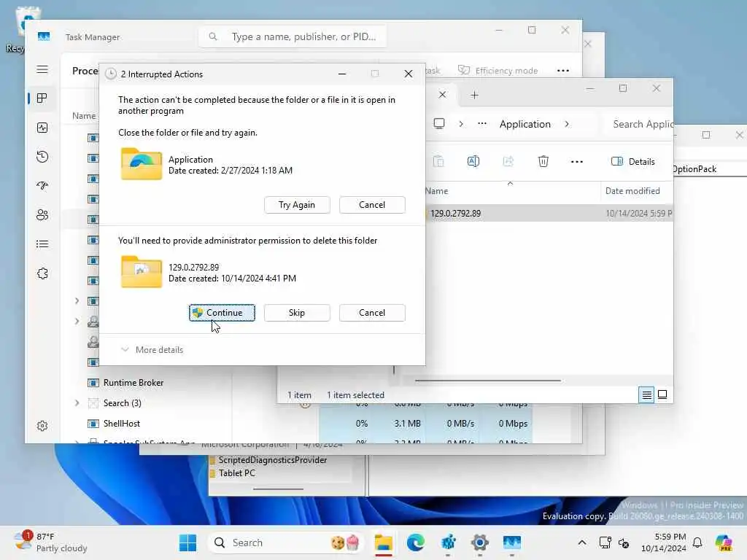The image size is (747, 560).
Task: Open Windows Start menu
Action: tap(187, 542)
